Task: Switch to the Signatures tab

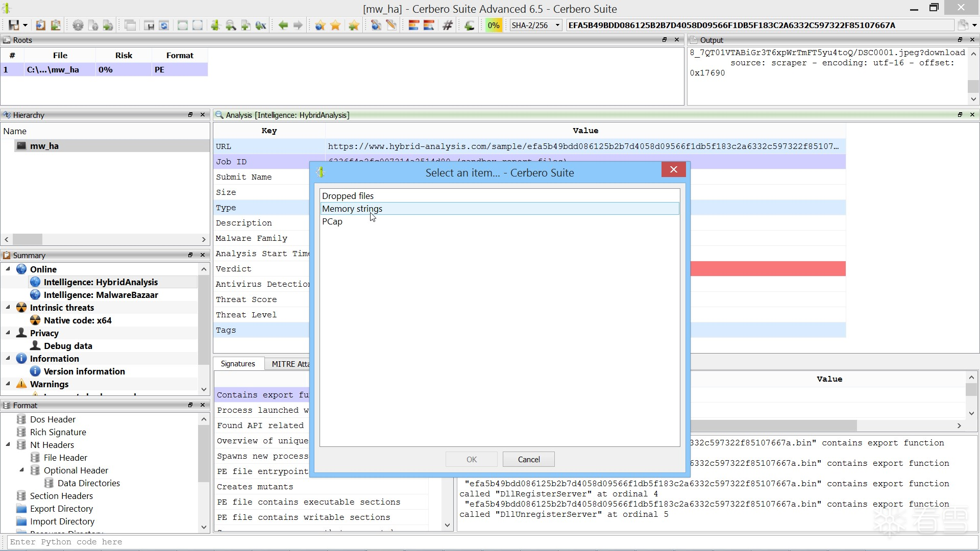Action: (x=238, y=364)
